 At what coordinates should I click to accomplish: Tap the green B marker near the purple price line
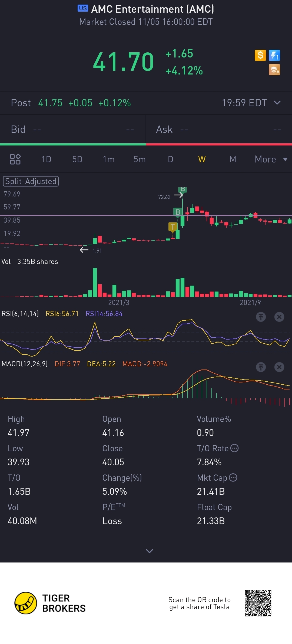click(178, 212)
